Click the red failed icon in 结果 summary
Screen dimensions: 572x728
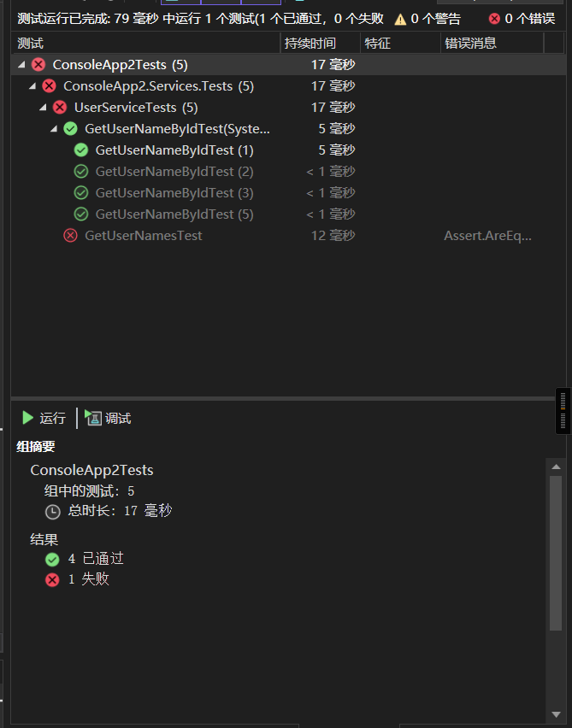pos(52,580)
